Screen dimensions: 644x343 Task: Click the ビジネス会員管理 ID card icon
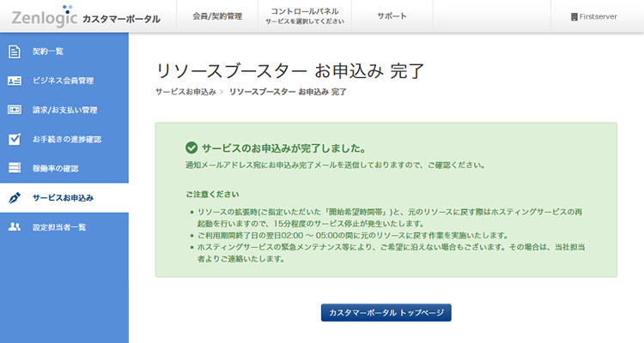[x=15, y=81]
